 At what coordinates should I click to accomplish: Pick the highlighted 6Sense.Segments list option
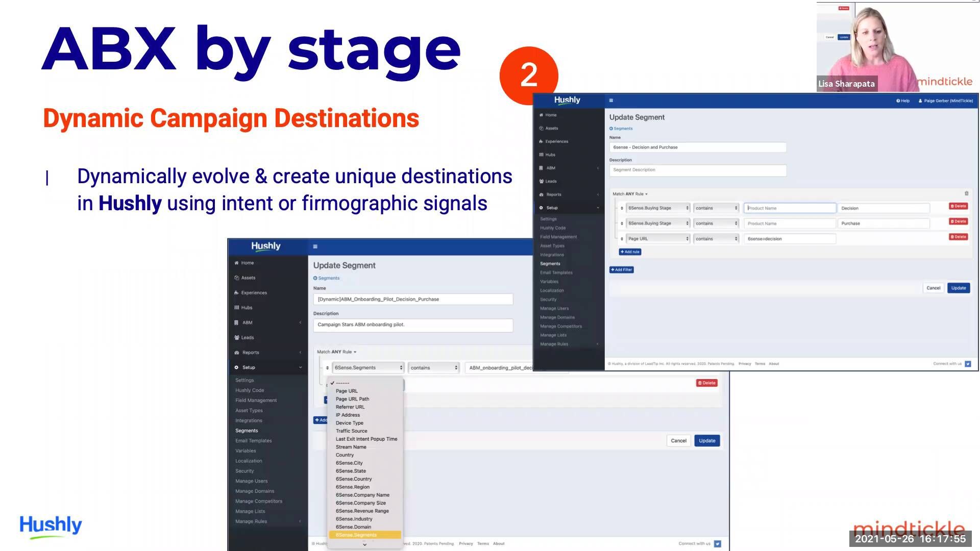tap(356, 535)
